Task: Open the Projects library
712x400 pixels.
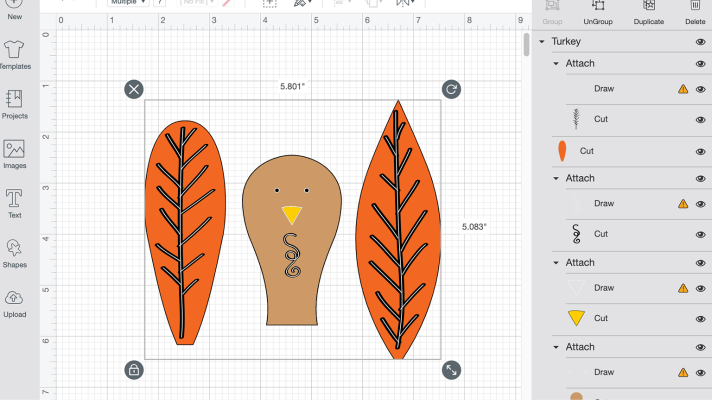Action: click(x=14, y=104)
